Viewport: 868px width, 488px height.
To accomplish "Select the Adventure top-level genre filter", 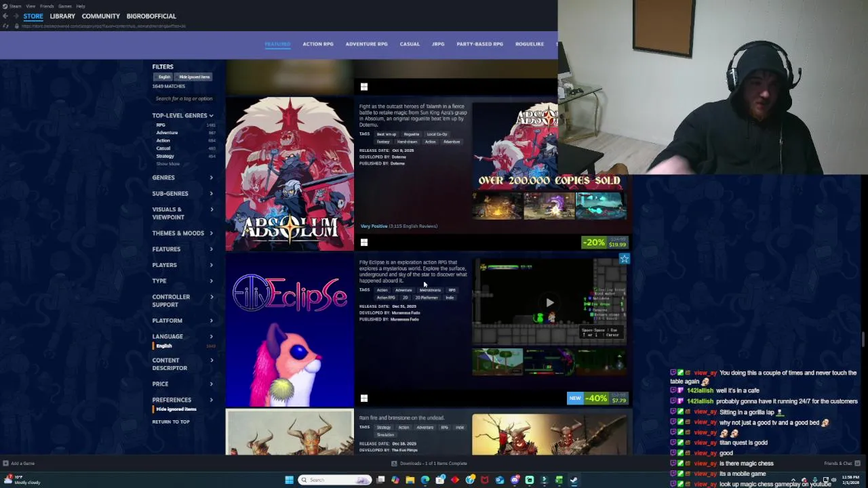I will (167, 133).
